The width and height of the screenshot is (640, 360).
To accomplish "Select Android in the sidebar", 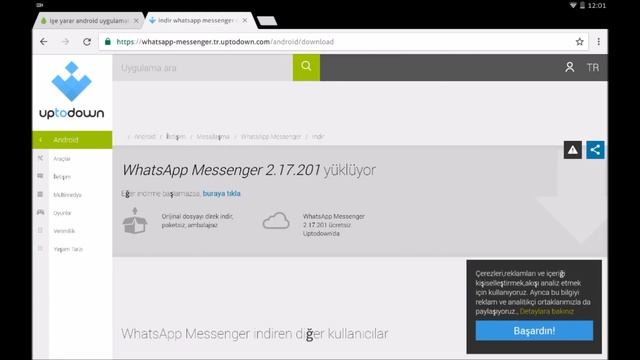I will tap(72, 140).
